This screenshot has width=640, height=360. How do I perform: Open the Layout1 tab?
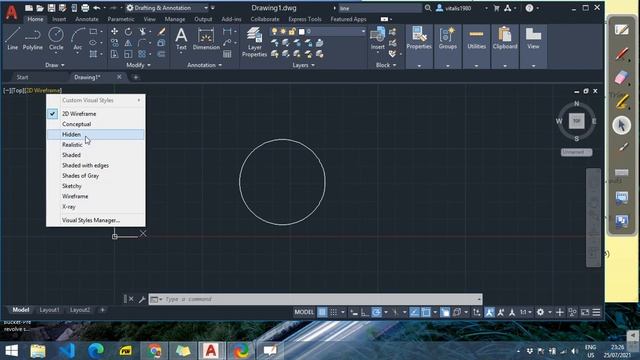tap(49, 310)
